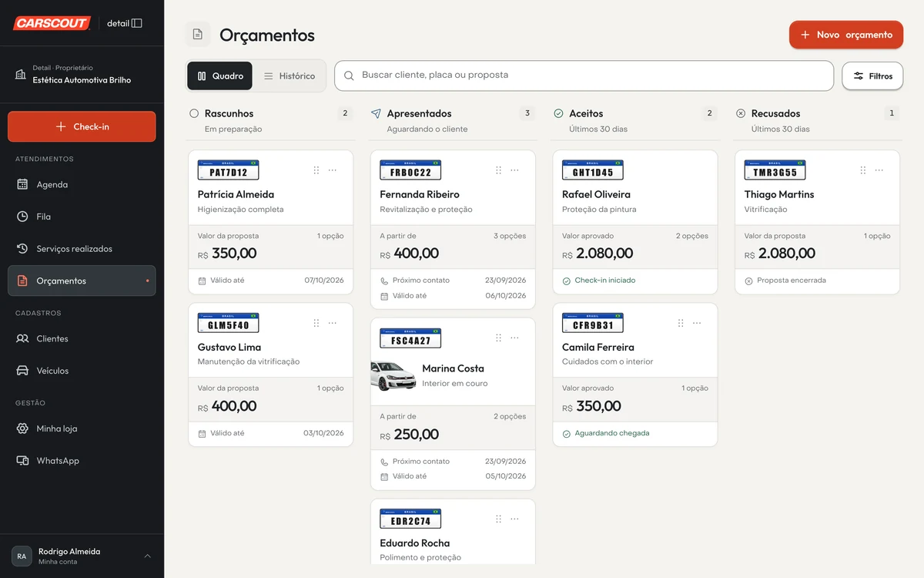Click the Apresentados count badge 3
This screenshot has height=578, width=924.
click(527, 113)
